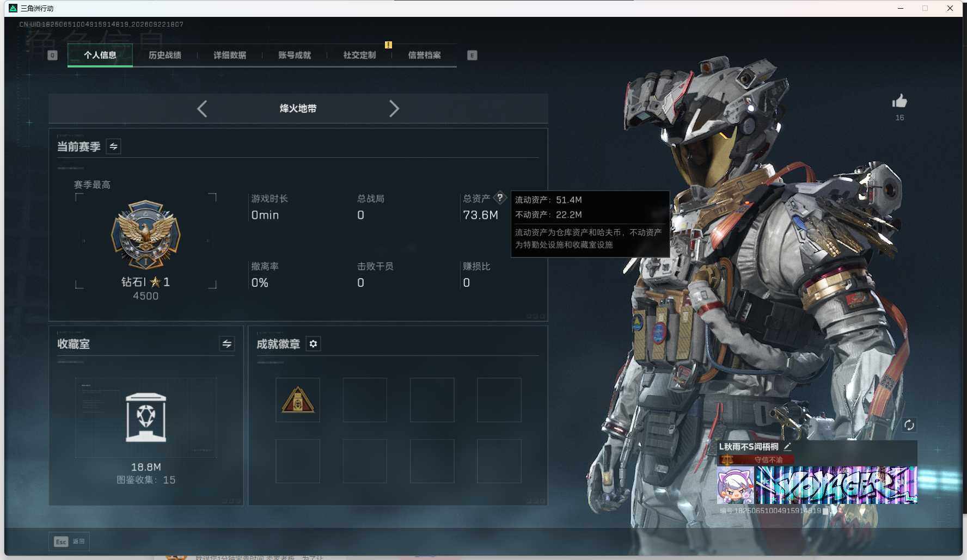Click the 总资产 73.6M value

coord(480,215)
